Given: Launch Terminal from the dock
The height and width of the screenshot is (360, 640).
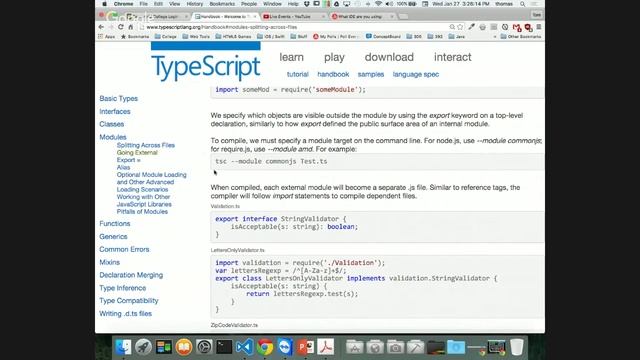Looking at the screenshot, I should [x=224, y=347].
